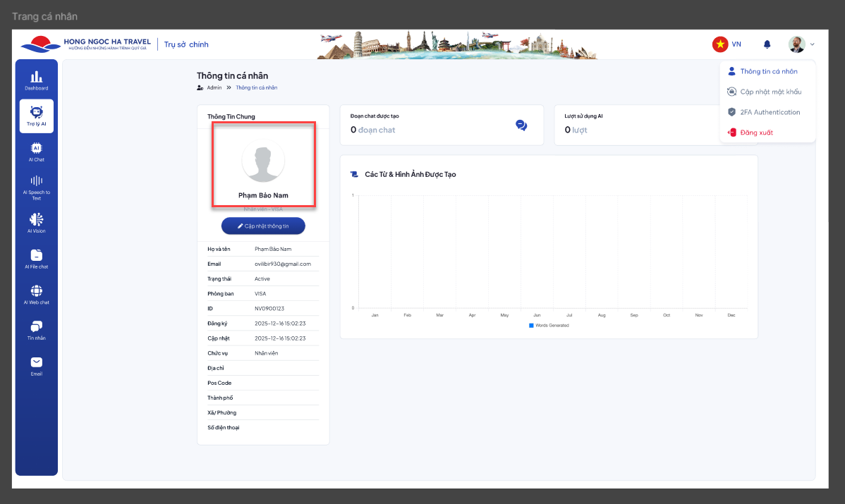
Task: Select Thông tin cá nhân menu item
Action: point(768,71)
